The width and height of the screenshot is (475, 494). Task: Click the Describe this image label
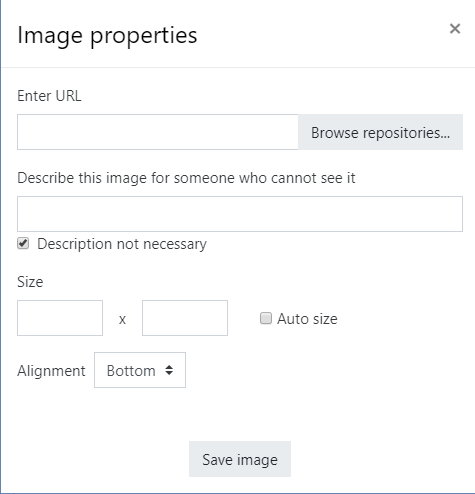tap(186, 178)
